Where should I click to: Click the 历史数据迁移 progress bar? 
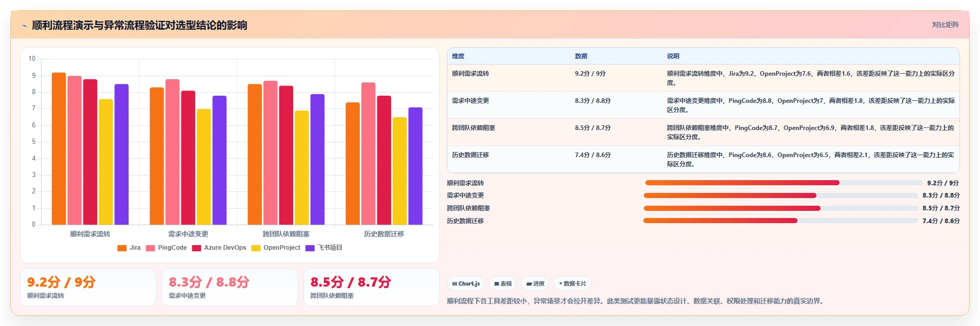781,221
